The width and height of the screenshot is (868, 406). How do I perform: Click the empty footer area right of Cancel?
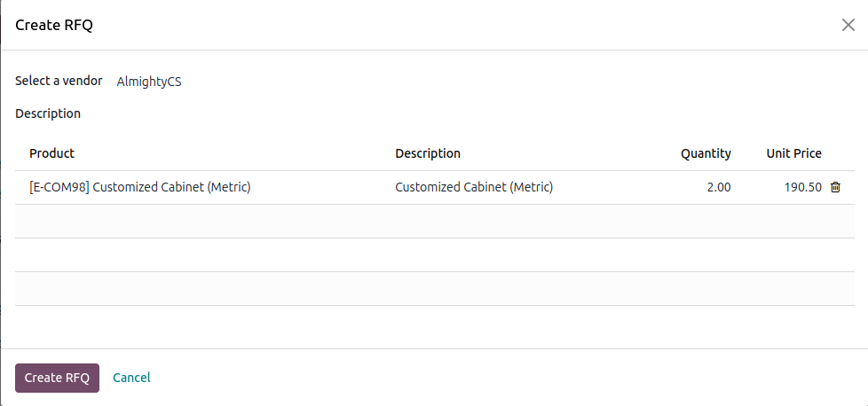(506, 378)
